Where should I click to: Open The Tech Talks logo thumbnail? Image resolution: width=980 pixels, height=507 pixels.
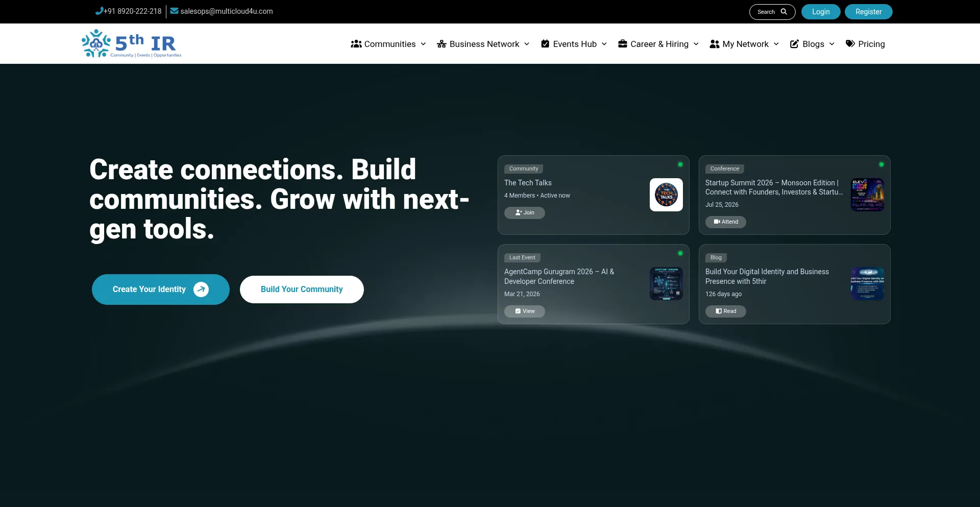(666, 195)
